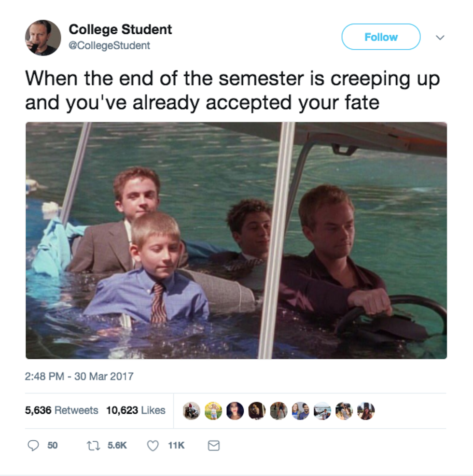
Task: Follow the College Student account
Action: tap(381, 37)
